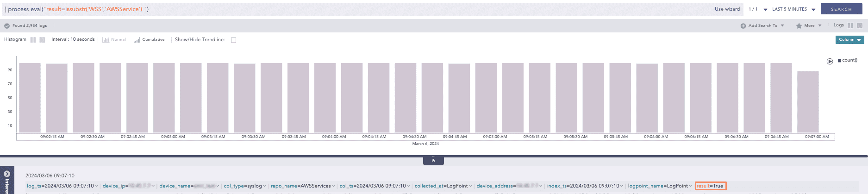Click the Use wizard link
This screenshot has width=868, height=194.
click(x=727, y=9)
